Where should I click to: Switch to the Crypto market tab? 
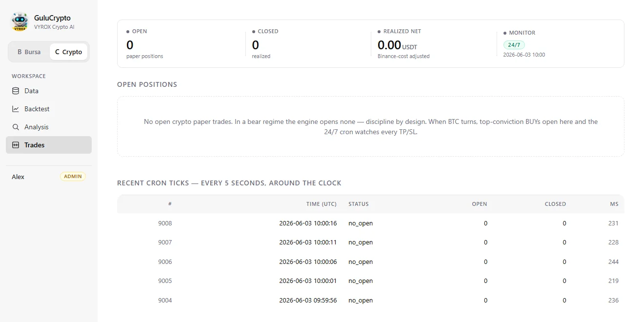tap(68, 52)
